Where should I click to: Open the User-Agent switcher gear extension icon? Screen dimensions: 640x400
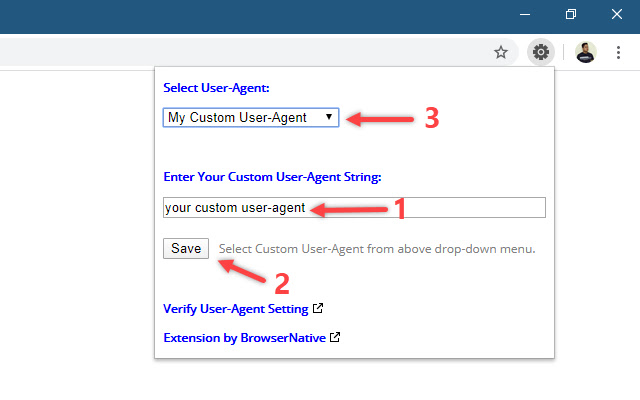[x=541, y=52]
